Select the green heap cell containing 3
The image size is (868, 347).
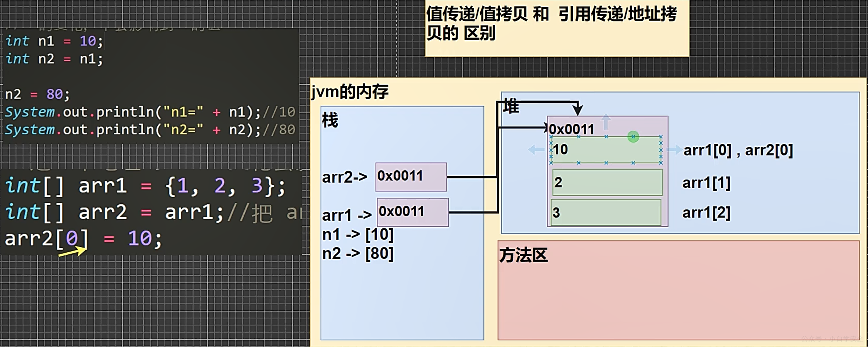[x=606, y=212]
